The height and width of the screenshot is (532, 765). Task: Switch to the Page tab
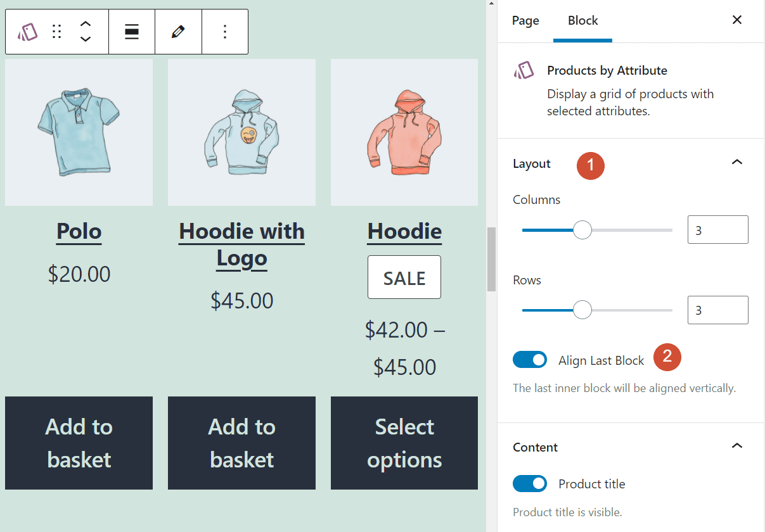pyautogui.click(x=525, y=20)
